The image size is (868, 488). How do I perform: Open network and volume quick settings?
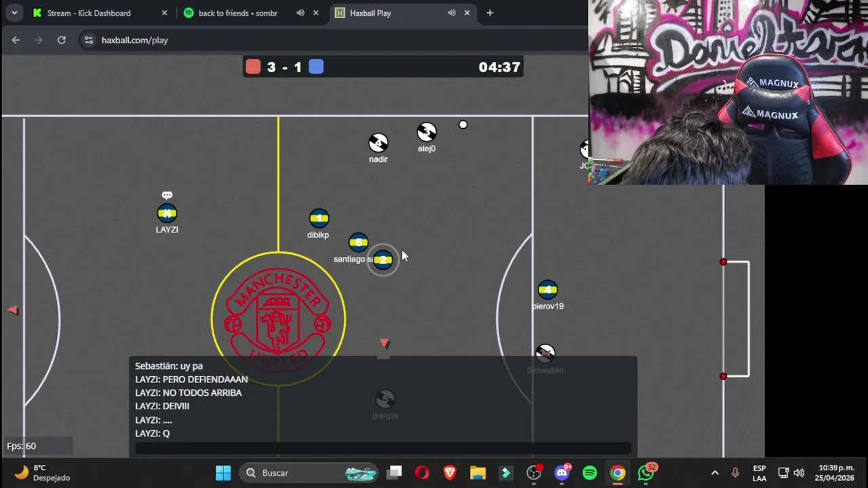point(791,472)
